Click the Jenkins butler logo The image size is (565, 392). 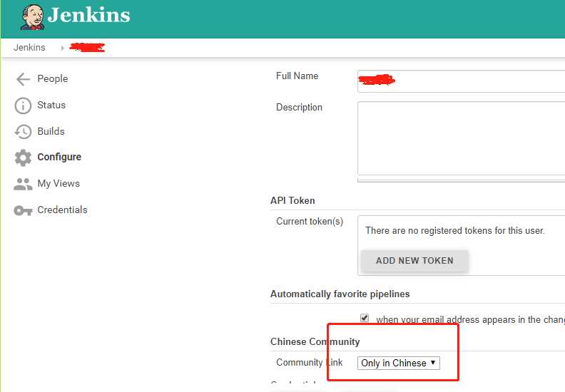pyautogui.click(x=33, y=17)
